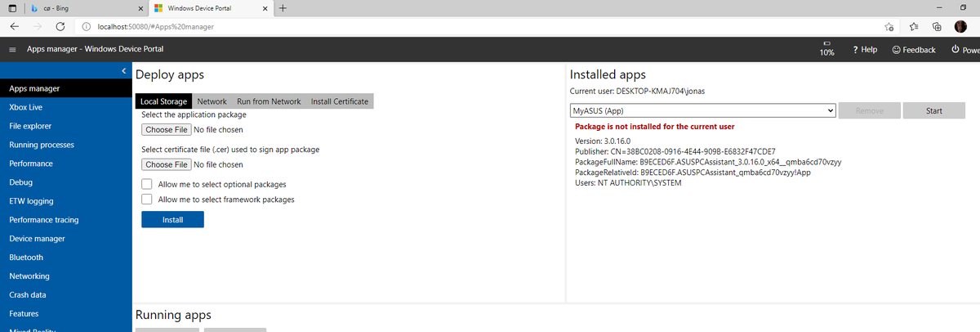This screenshot has width=980, height=332.
Task: Enable Allow me to select optional packages
Action: click(147, 184)
